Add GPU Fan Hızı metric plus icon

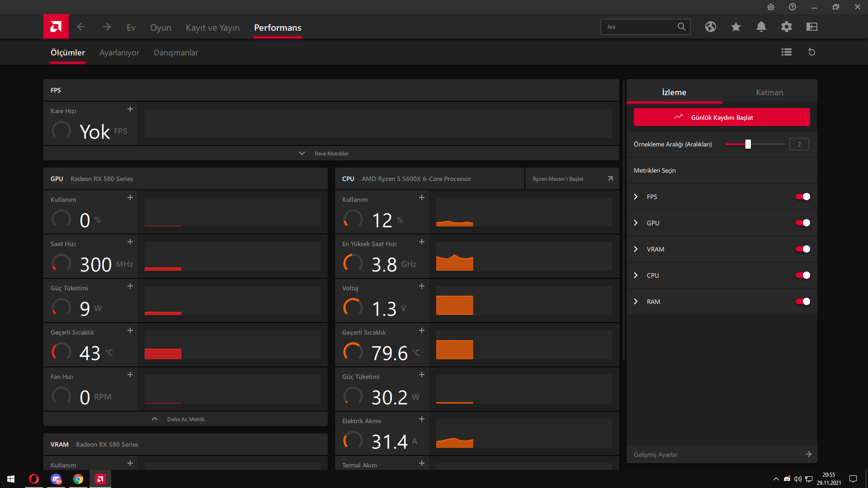130,375
